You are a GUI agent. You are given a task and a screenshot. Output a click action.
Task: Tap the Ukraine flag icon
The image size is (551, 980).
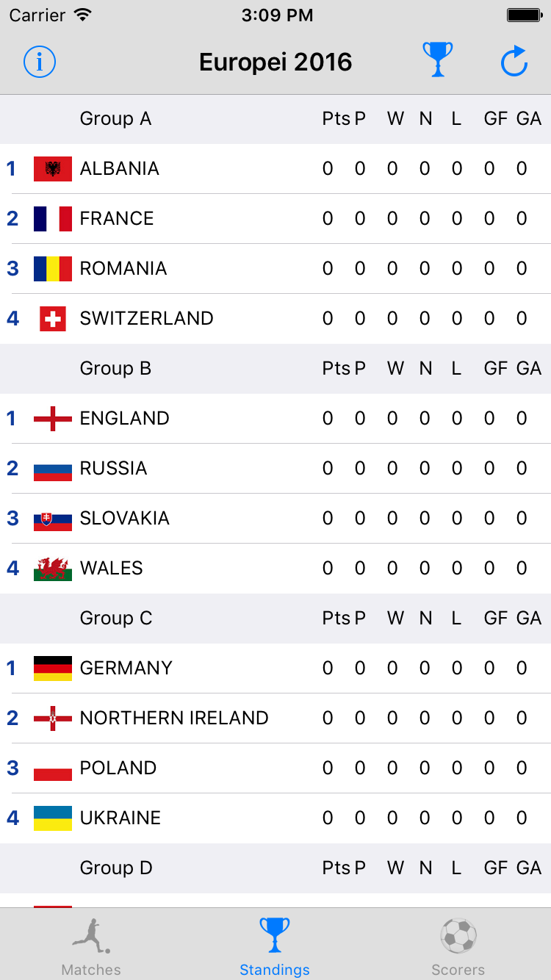[53, 818]
